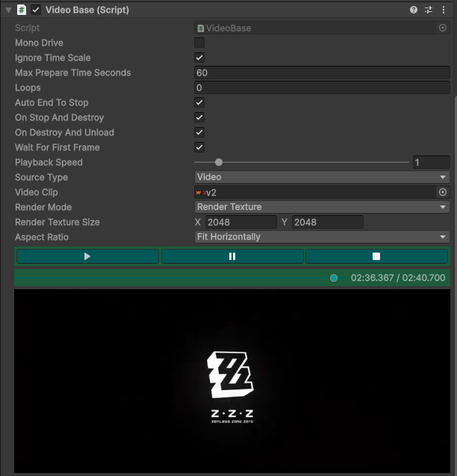
Task: Click the C# script icon in header
Action: (x=22, y=10)
